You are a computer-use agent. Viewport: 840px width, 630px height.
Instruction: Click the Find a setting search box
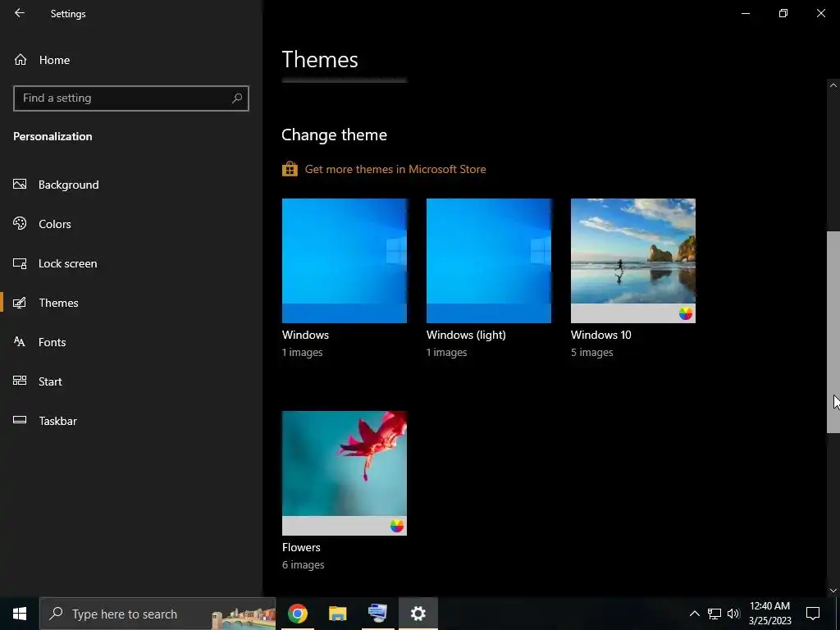point(131,98)
